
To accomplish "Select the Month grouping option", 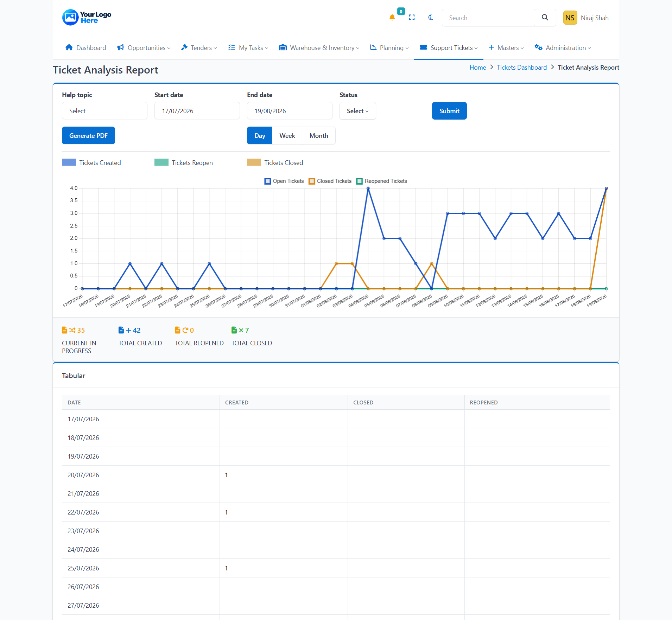I will pos(319,135).
